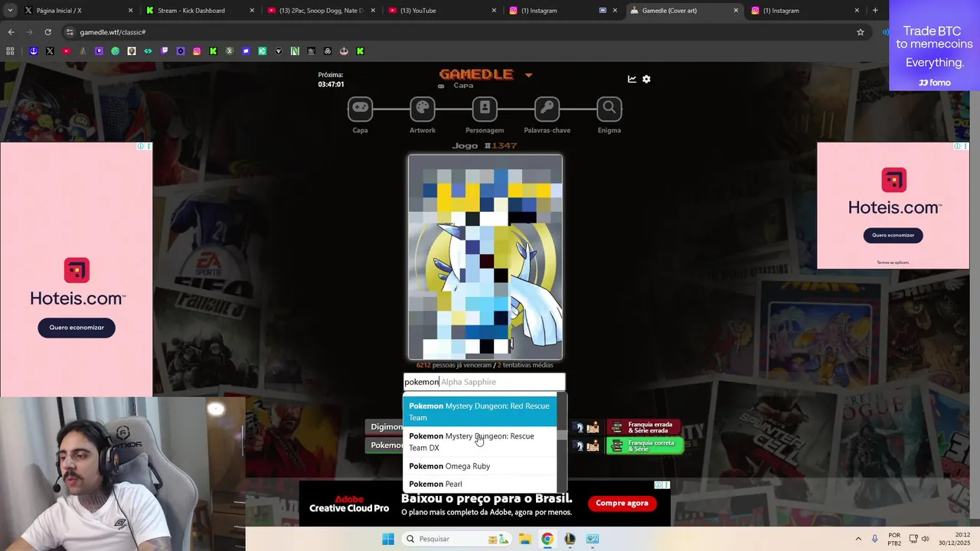This screenshot has height=551, width=980.
Task: Open Chrome from the taskbar
Action: (547, 539)
